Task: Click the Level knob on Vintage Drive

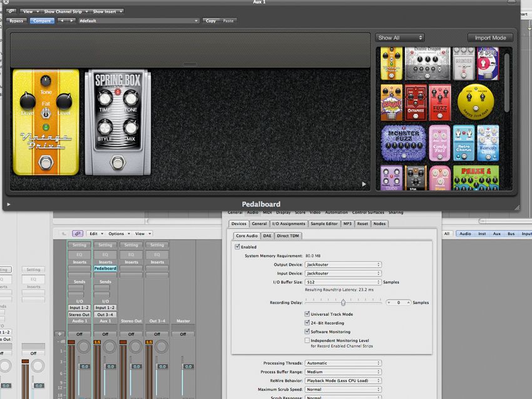Action: tap(64, 101)
